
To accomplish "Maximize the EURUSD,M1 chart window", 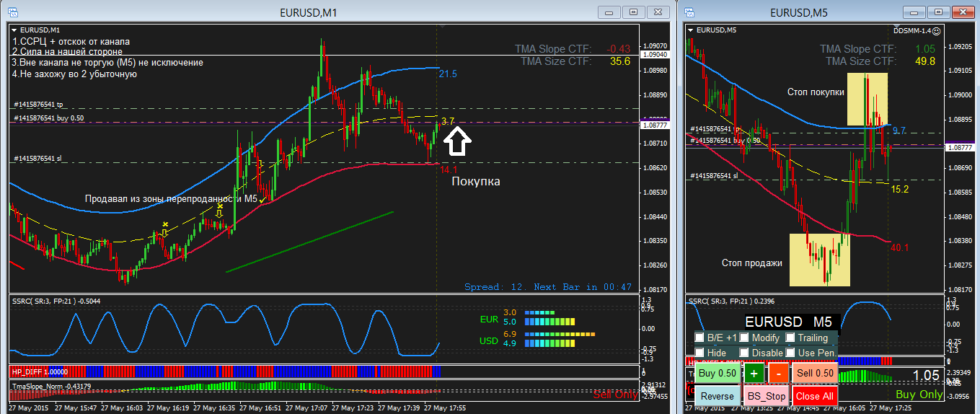I will 633,12.
